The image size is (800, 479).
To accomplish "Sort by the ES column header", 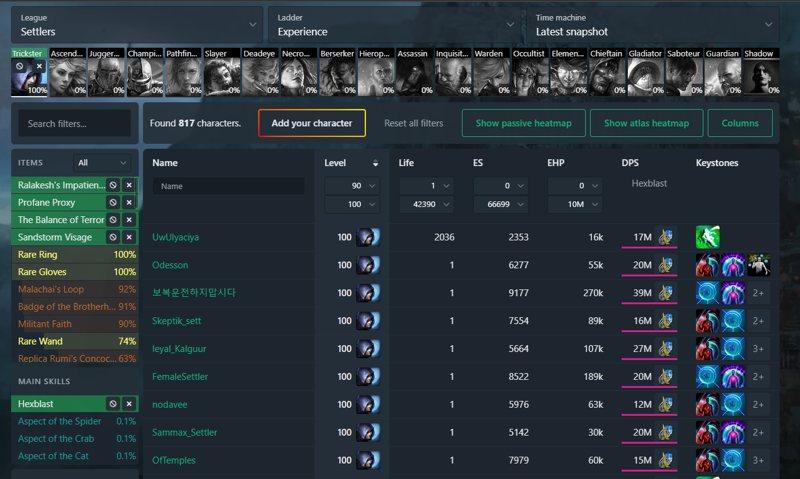I will (x=478, y=163).
